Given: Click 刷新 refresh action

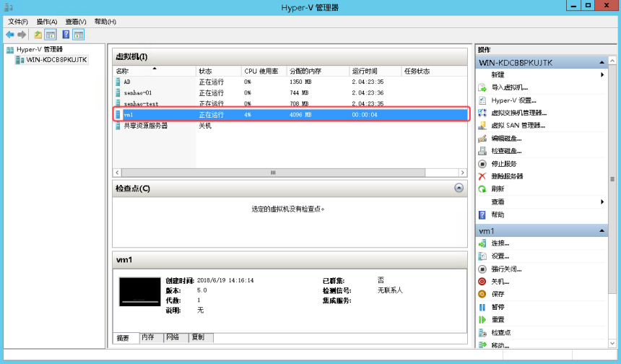Looking at the screenshot, I should [x=498, y=189].
